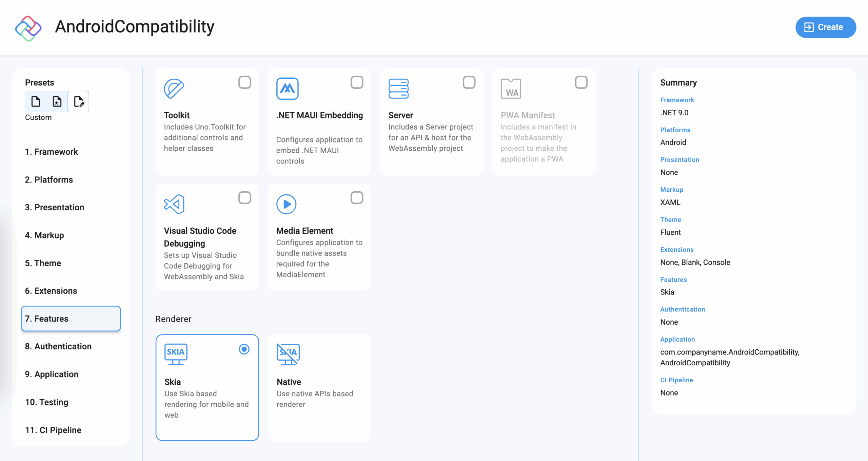This screenshot has width=868, height=461.
Task: Go to step 8. Authentication
Action: click(71, 346)
